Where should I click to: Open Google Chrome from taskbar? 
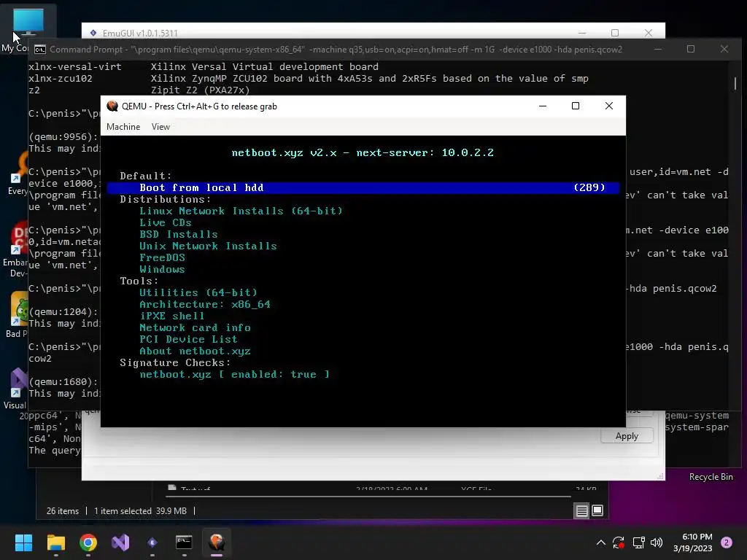88,542
